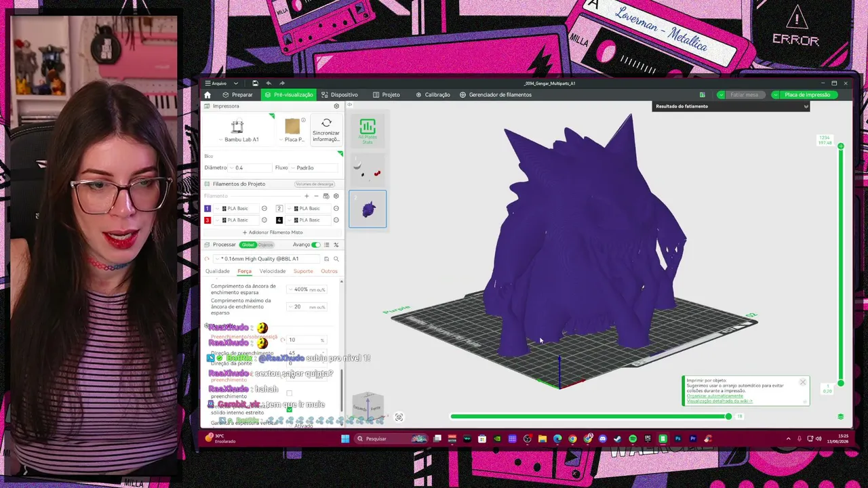Edit filament 1 PLA Basic settings icon
This screenshot has height=488, width=868.
click(x=264, y=209)
